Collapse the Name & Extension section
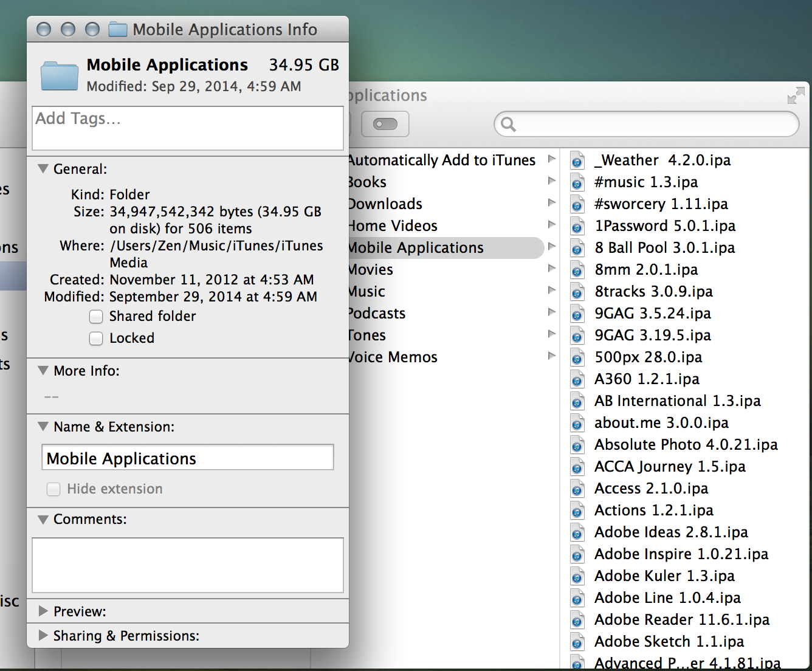The image size is (812, 671). point(43,427)
